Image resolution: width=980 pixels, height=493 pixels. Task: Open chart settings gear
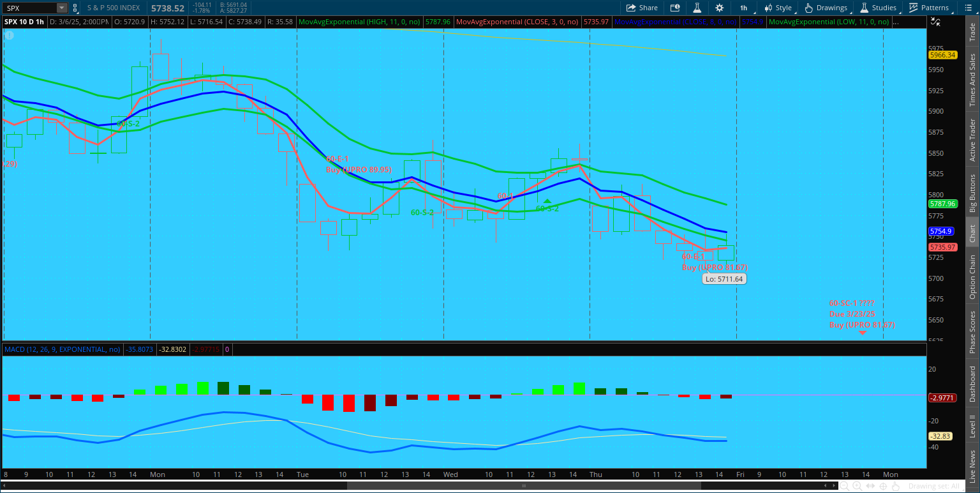[720, 8]
